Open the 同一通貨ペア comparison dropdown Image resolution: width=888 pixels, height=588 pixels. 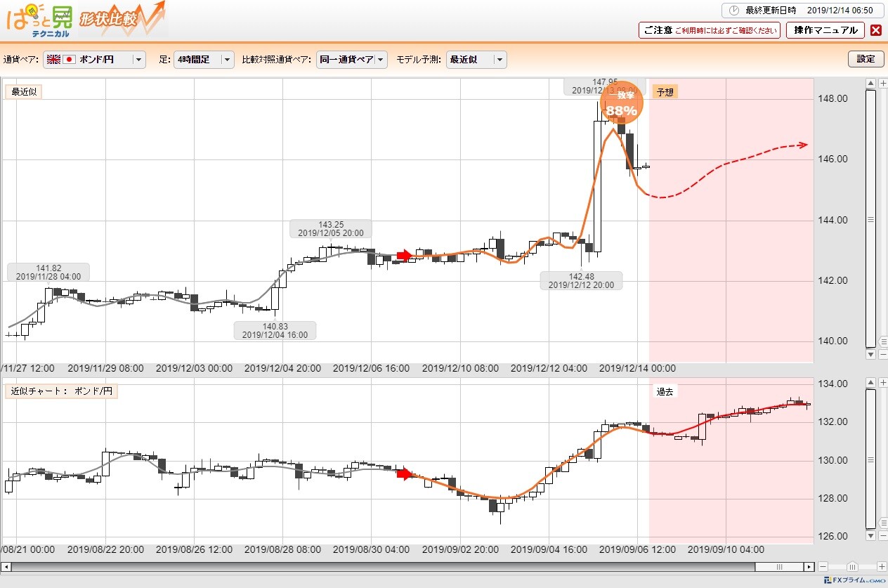[351, 60]
